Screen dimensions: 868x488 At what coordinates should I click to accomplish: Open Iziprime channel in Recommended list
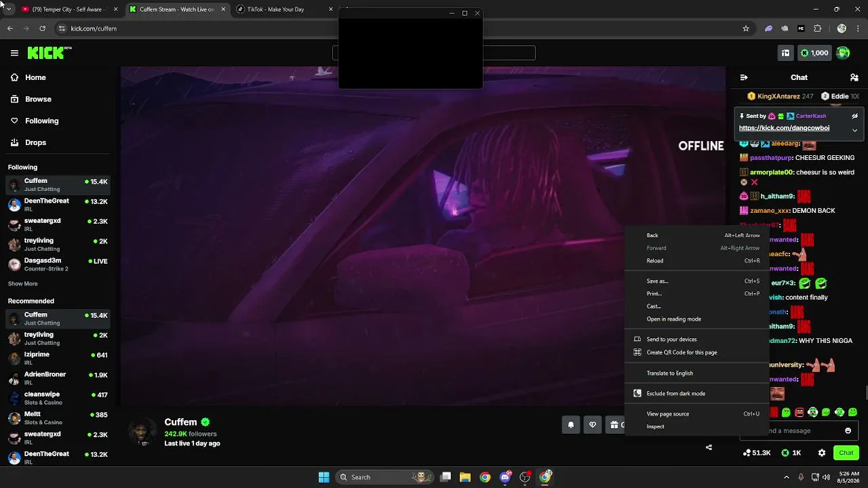point(58,358)
